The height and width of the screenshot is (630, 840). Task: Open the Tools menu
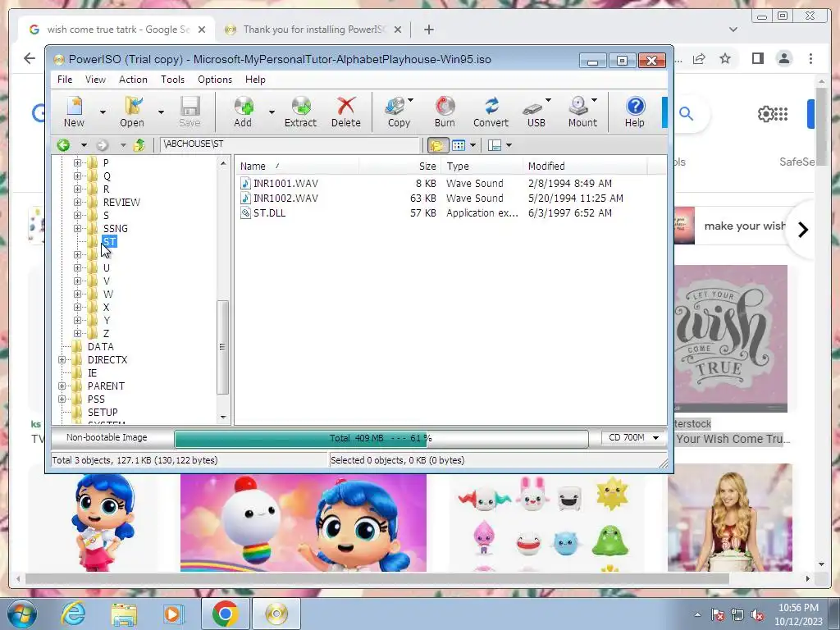coord(172,80)
